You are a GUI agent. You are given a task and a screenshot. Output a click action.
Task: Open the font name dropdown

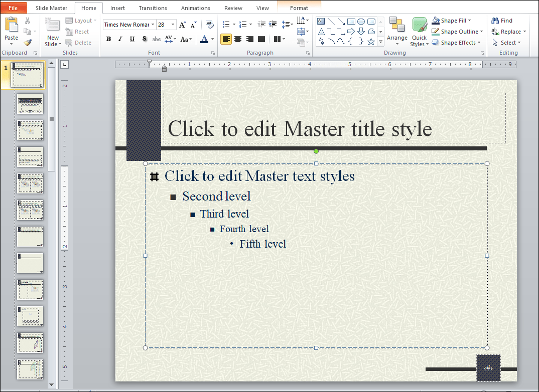[x=153, y=25]
